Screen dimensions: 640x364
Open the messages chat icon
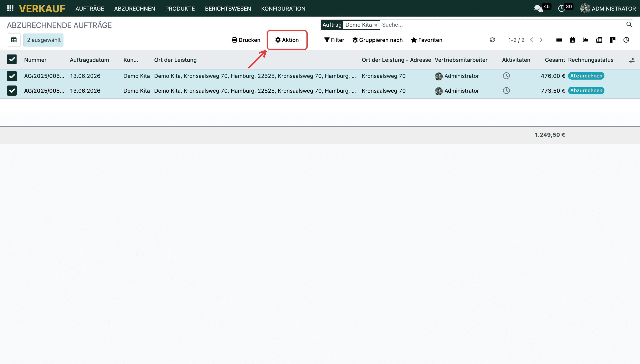[538, 8]
